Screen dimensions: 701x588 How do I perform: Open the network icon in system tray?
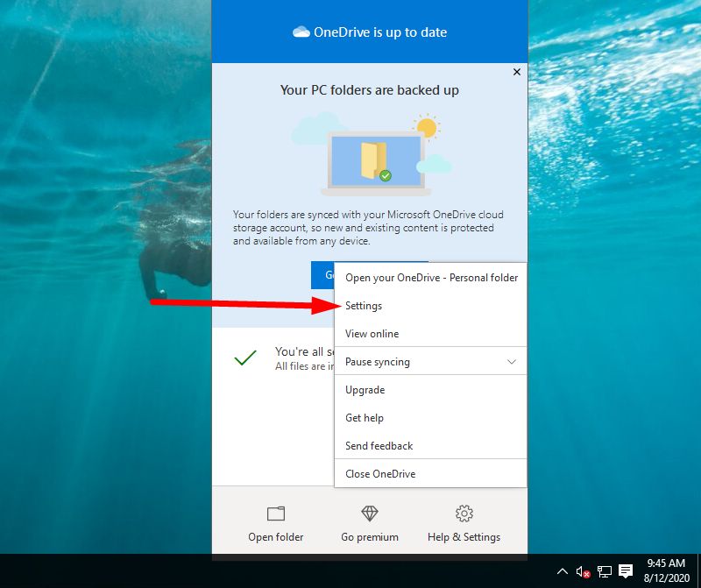pyautogui.click(x=605, y=571)
